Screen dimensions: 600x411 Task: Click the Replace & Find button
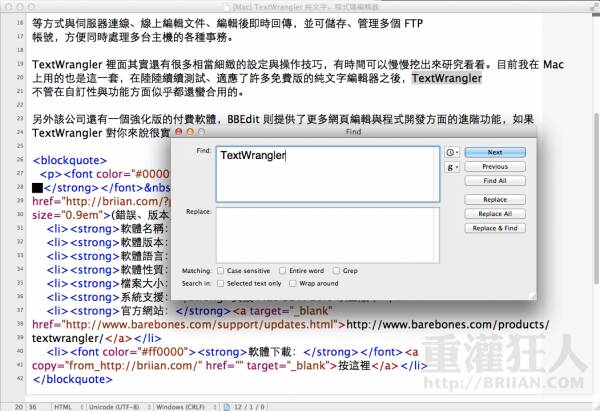pos(495,228)
